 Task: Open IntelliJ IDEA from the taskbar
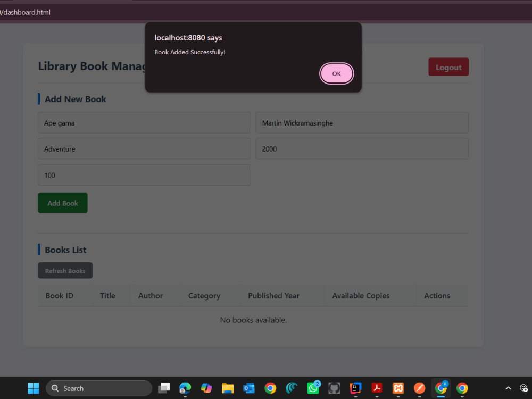pos(355,388)
